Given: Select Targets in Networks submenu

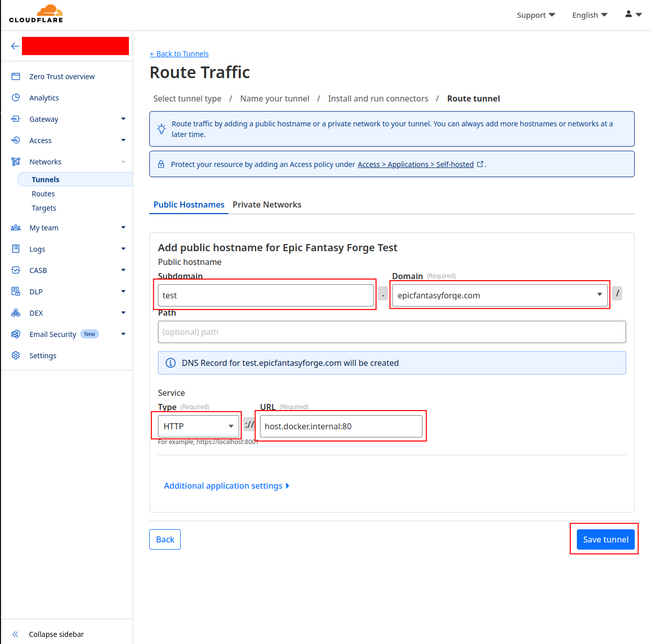Looking at the screenshot, I should (x=44, y=208).
